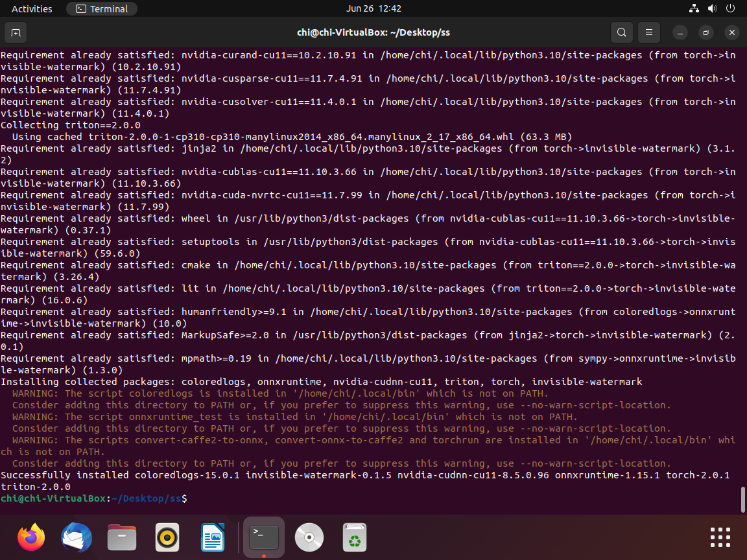Launch Thunderbird Mail from the dock

77,537
